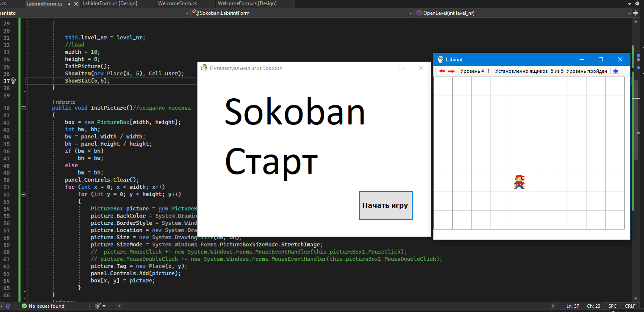Click line number 37 in the gutter
This screenshot has width=644, height=312.
[6, 80]
